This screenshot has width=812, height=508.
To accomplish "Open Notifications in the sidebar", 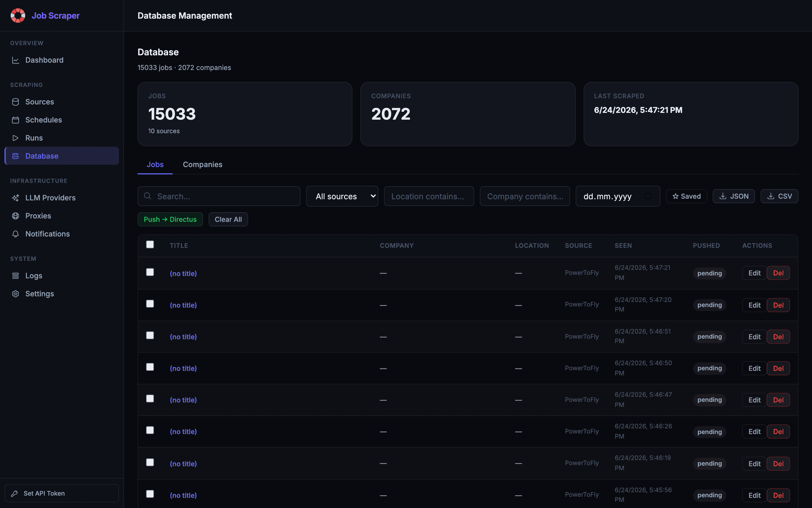I will click(x=62, y=234).
